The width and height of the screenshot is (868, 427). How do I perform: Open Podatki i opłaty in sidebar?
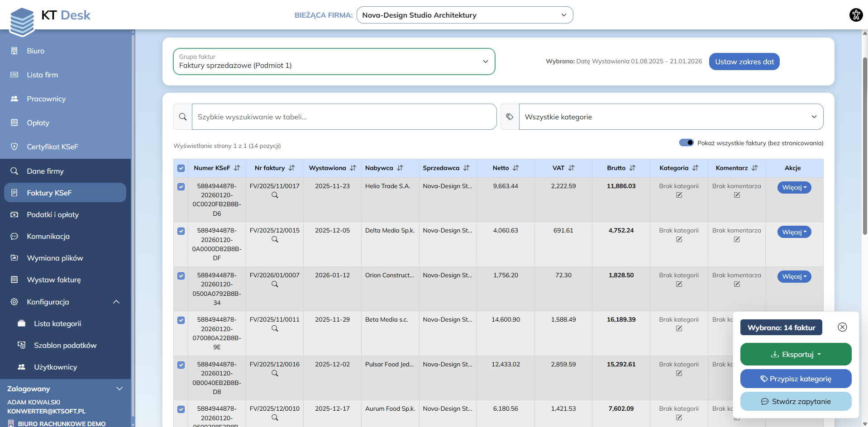point(52,214)
